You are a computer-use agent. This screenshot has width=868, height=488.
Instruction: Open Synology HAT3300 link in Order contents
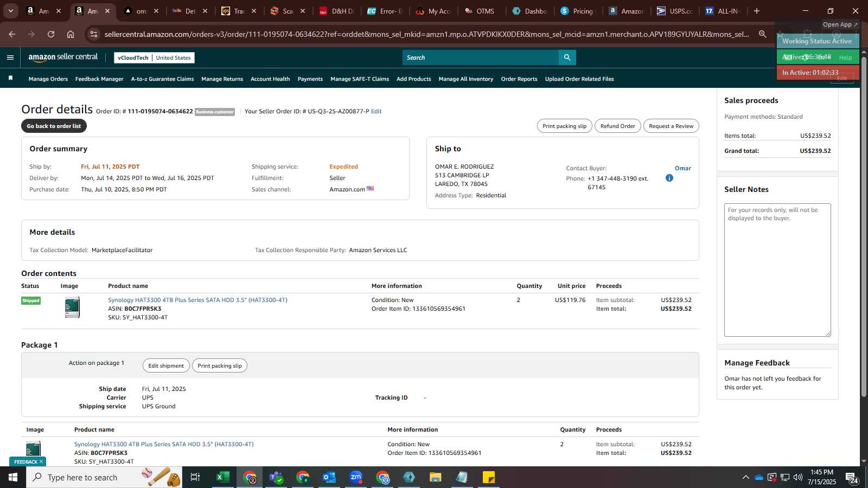[x=197, y=300]
